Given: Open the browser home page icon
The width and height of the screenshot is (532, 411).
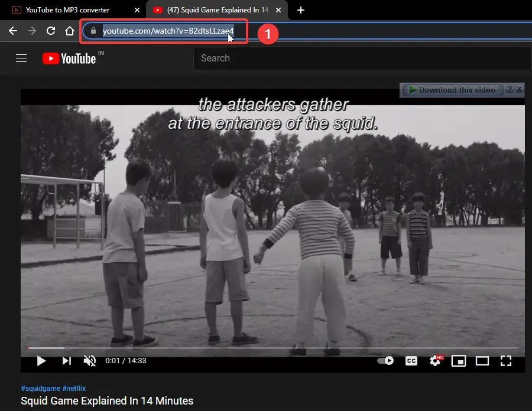Looking at the screenshot, I should (x=70, y=31).
